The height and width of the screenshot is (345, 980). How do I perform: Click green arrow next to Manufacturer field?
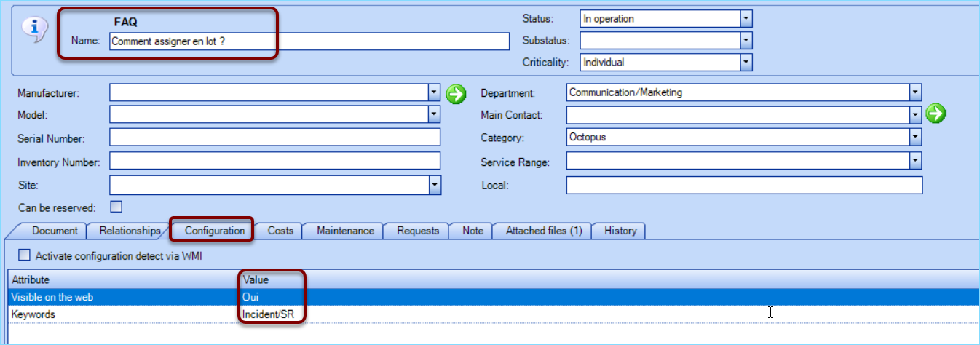pyautogui.click(x=456, y=93)
